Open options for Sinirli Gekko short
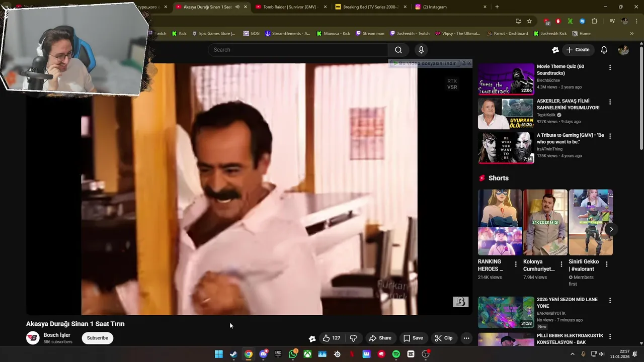Image resolution: width=644 pixels, height=362 pixels. [x=607, y=264]
